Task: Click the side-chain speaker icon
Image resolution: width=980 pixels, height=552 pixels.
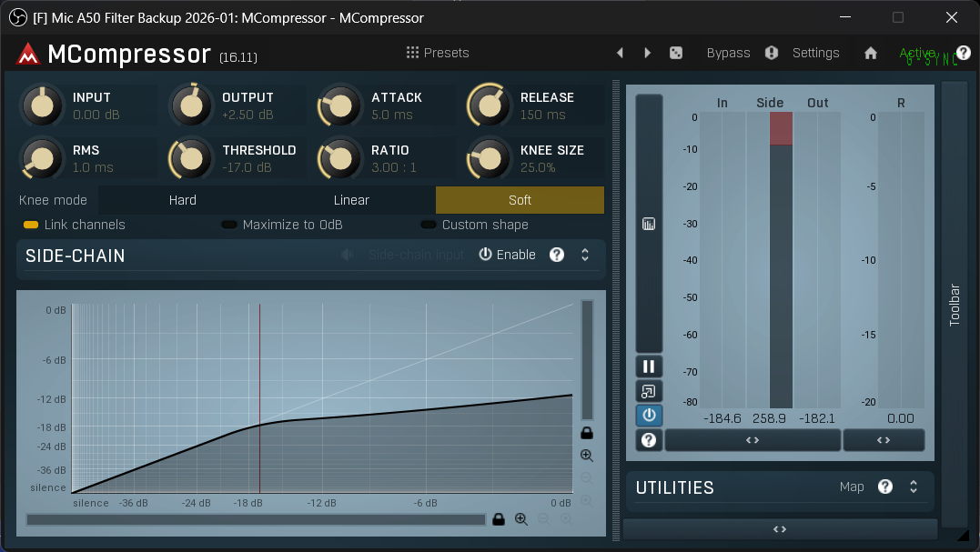Action: point(348,255)
